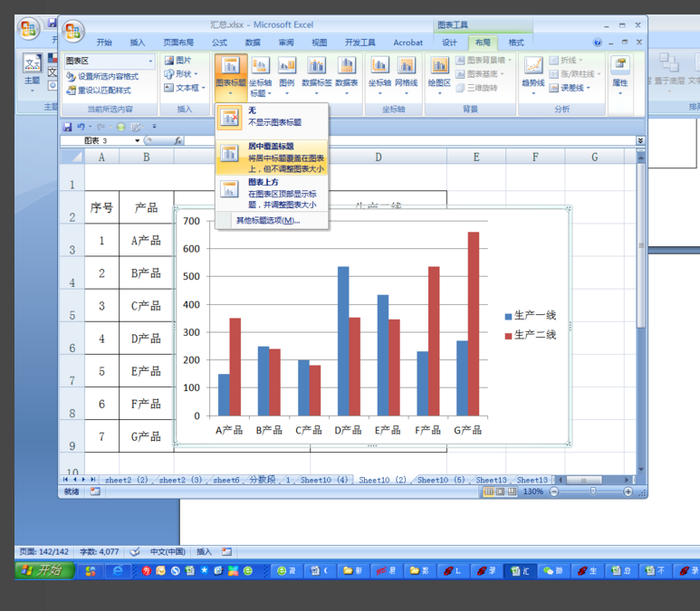Open 其他标题选项 more title options
The image size is (700, 611).
tap(268, 221)
